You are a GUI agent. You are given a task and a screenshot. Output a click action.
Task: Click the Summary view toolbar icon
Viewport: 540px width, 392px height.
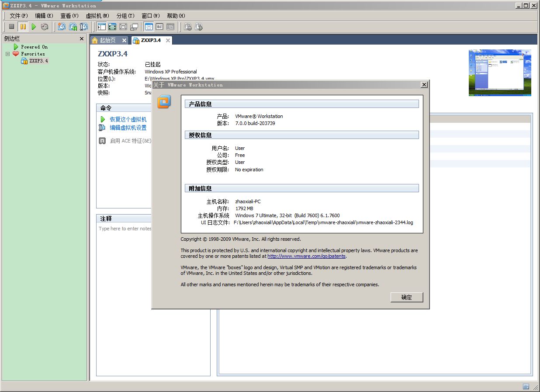point(149,27)
